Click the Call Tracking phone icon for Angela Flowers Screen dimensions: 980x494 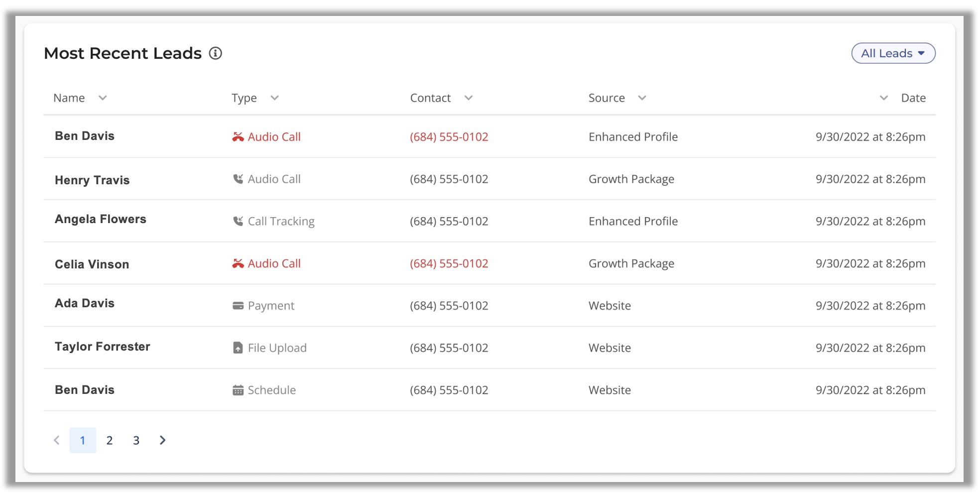tap(238, 221)
